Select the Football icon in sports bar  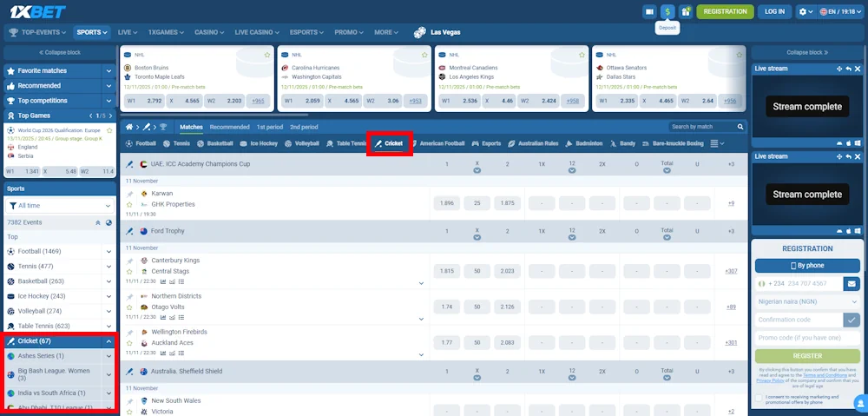129,143
